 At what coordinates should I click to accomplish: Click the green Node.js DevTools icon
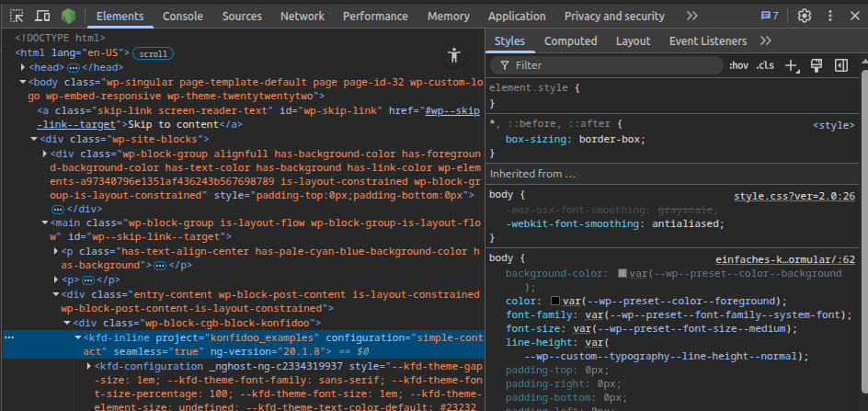[69, 16]
